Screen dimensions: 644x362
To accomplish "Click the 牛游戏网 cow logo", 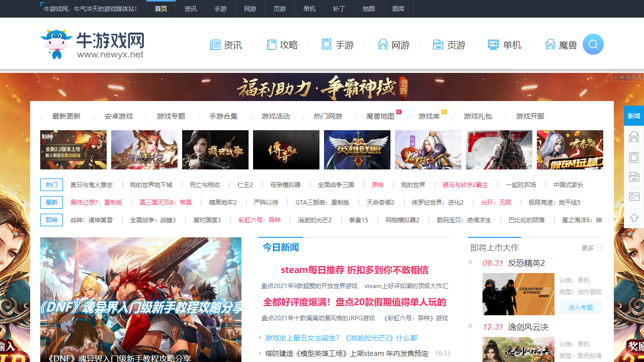I will pyautogui.click(x=93, y=44).
